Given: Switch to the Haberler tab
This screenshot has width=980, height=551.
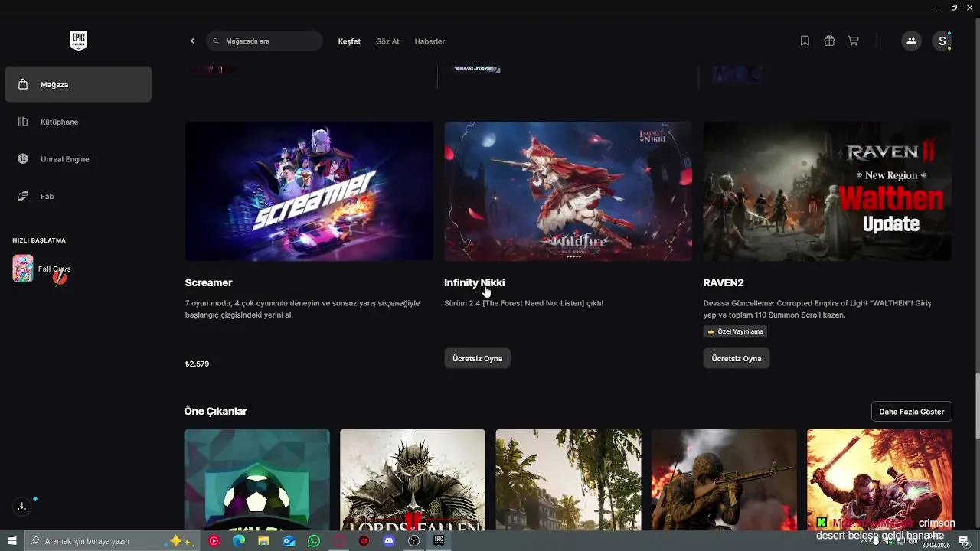Looking at the screenshot, I should point(430,41).
